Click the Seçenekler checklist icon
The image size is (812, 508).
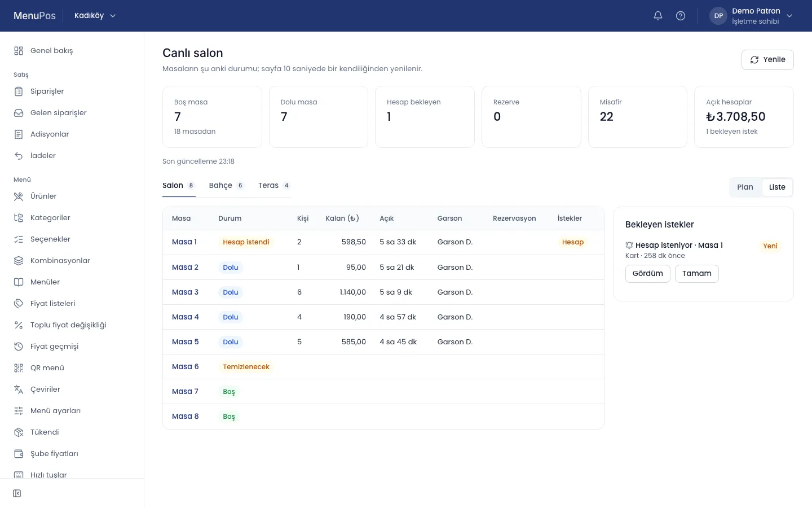click(19, 239)
